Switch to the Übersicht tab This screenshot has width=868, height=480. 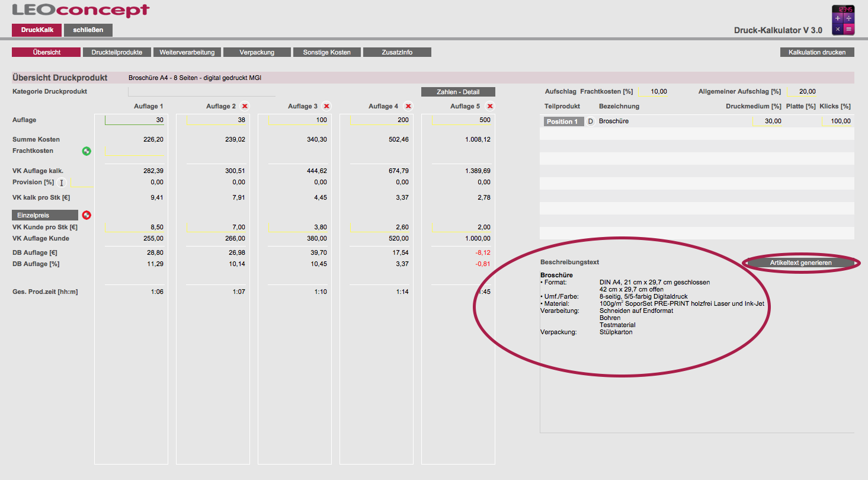coord(46,52)
